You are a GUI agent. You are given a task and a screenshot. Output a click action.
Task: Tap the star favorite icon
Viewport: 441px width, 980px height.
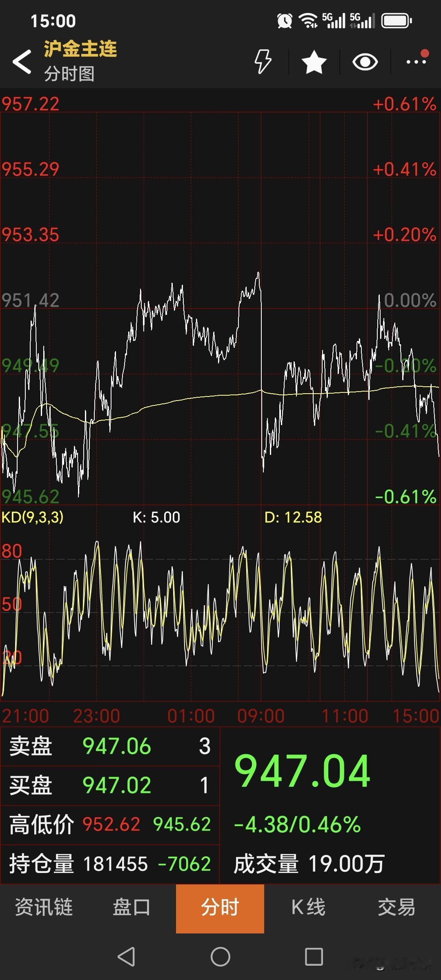314,62
